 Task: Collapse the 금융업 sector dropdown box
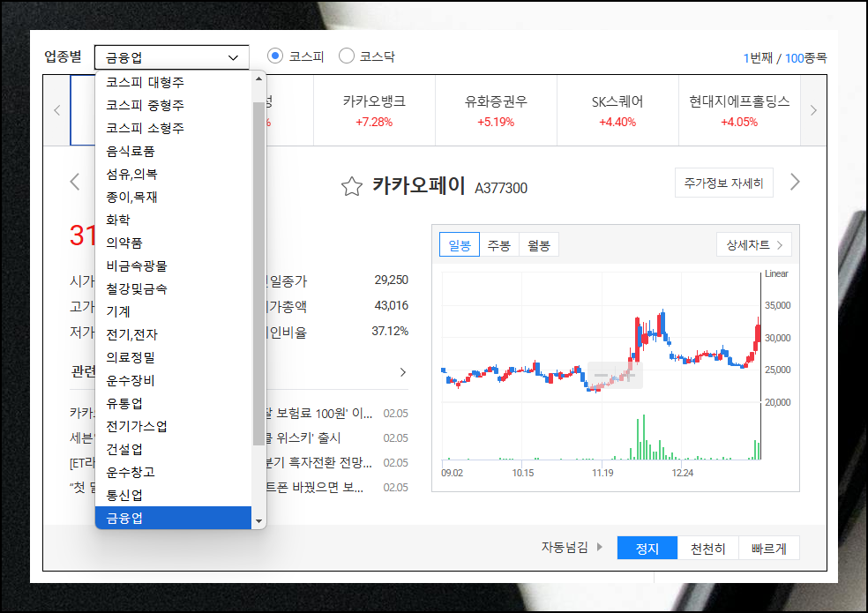coord(172,57)
